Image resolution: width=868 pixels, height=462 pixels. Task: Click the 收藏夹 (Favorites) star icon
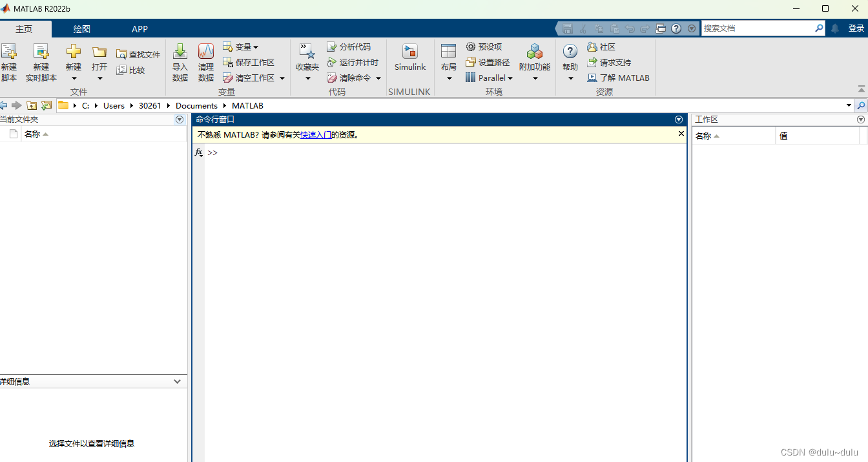tap(307, 52)
